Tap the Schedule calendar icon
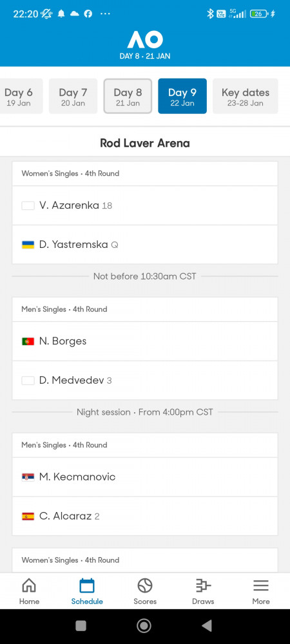Image resolution: width=290 pixels, height=644 pixels. click(87, 585)
